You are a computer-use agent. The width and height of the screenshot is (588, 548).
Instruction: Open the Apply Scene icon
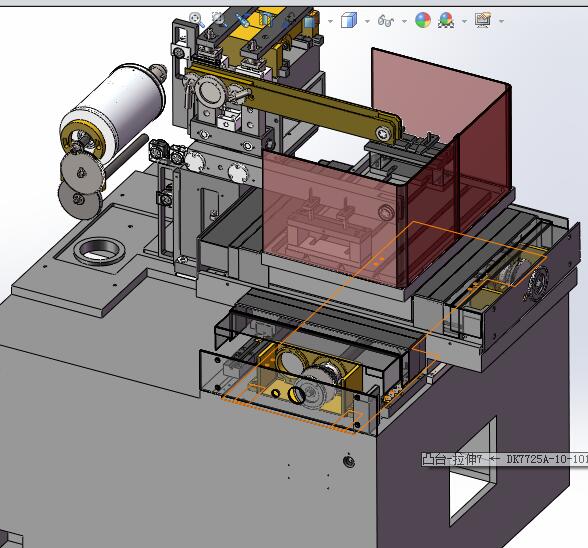(446, 20)
